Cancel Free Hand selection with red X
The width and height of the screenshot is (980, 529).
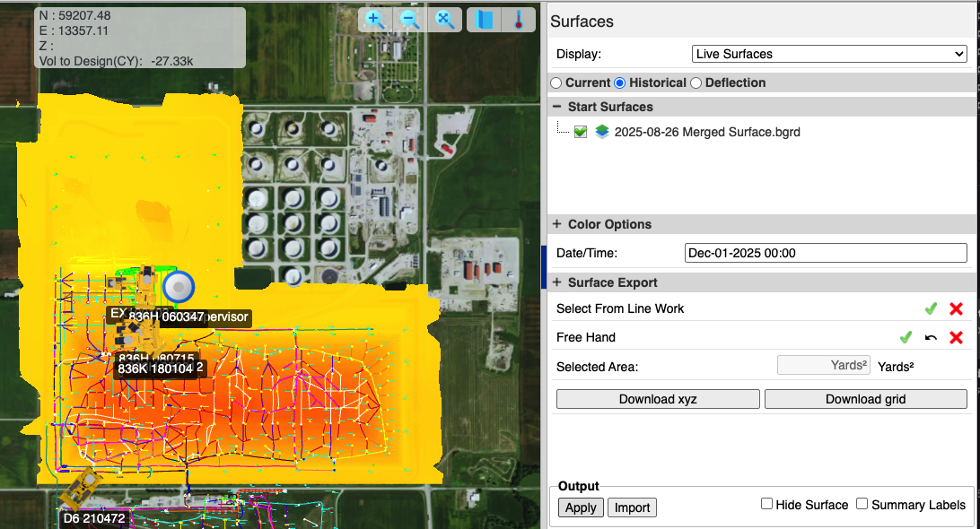click(956, 337)
